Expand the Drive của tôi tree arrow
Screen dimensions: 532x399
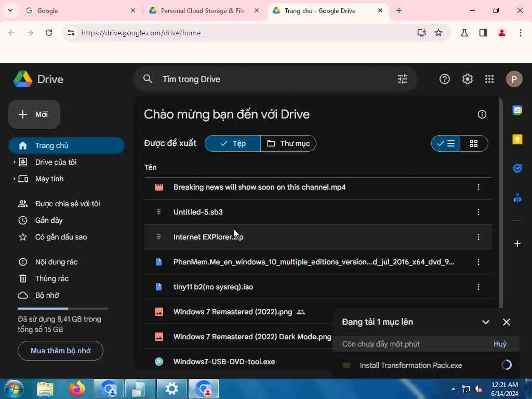pyautogui.click(x=14, y=162)
